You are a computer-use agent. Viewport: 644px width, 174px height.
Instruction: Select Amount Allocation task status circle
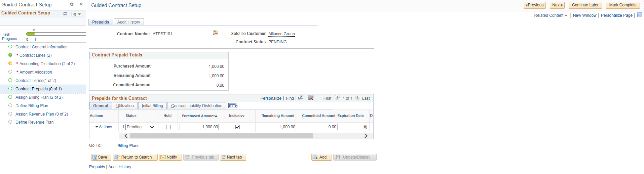click(10, 72)
